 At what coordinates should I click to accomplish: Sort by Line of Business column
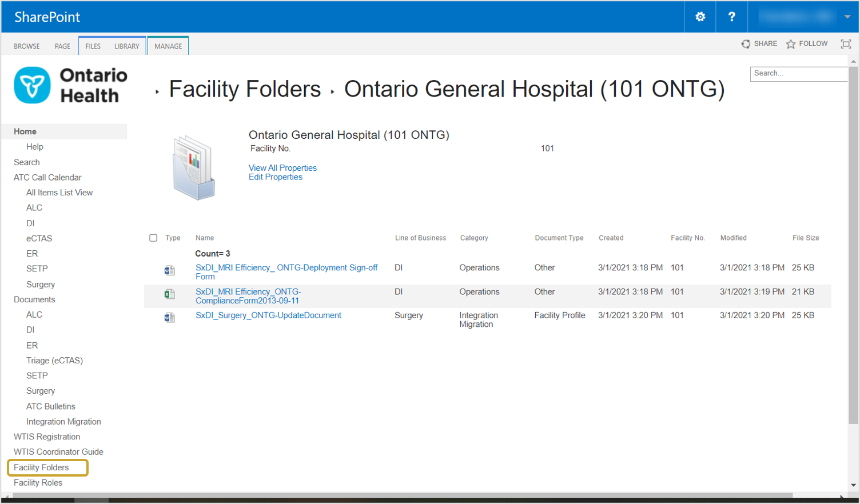(x=420, y=238)
